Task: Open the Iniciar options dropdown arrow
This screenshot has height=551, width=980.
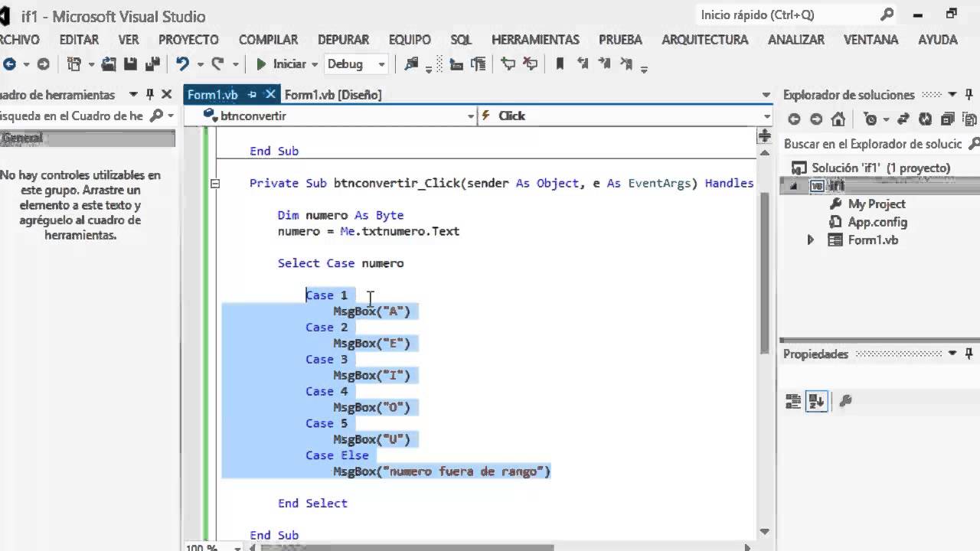Action: pos(315,65)
